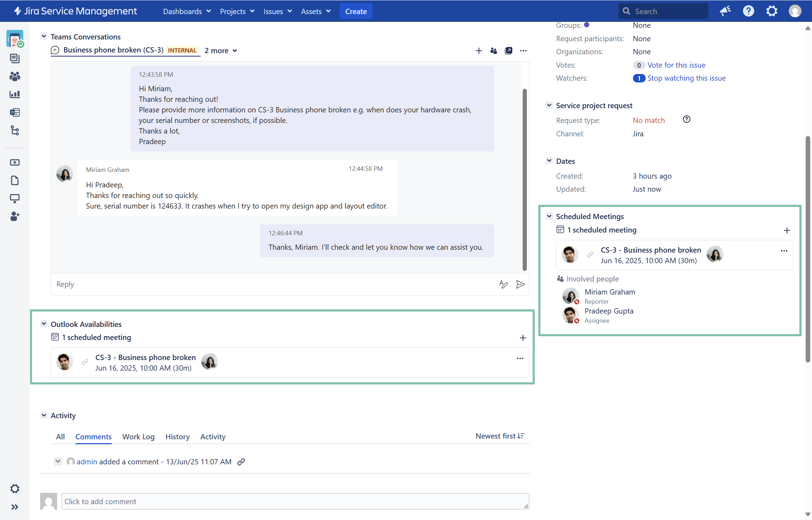The width and height of the screenshot is (812, 520).
Task: Switch to the Work Log tab
Action: (x=138, y=437)
